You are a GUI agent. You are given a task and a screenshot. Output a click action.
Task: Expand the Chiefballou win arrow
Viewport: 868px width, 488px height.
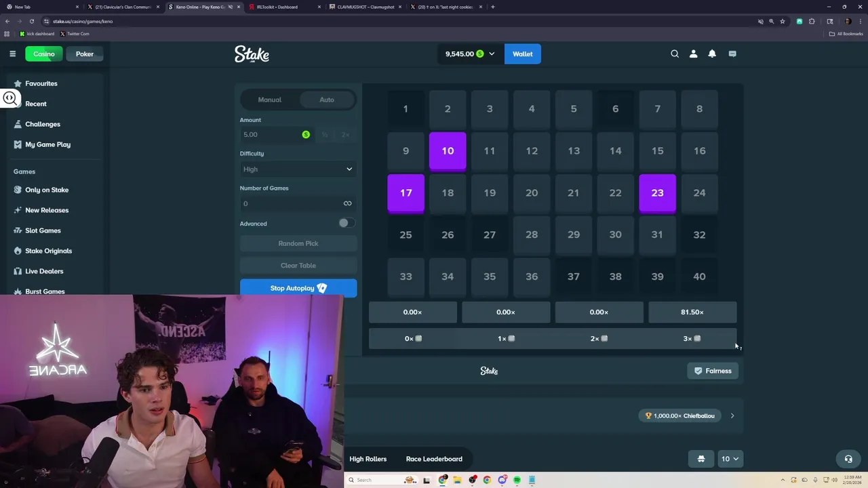point(732,415)
